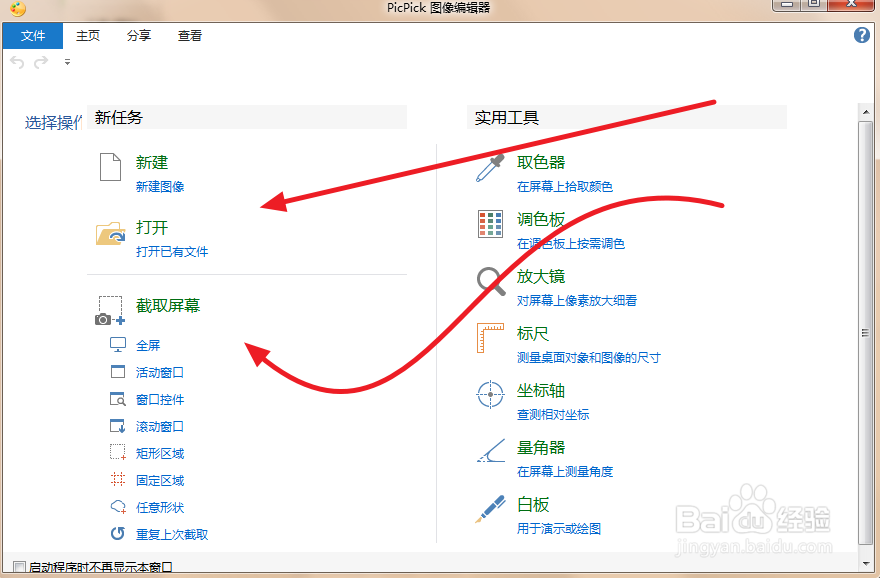880x578 pixels.
Task: Click the right-side vertical scrollbar
Action: 866,300
